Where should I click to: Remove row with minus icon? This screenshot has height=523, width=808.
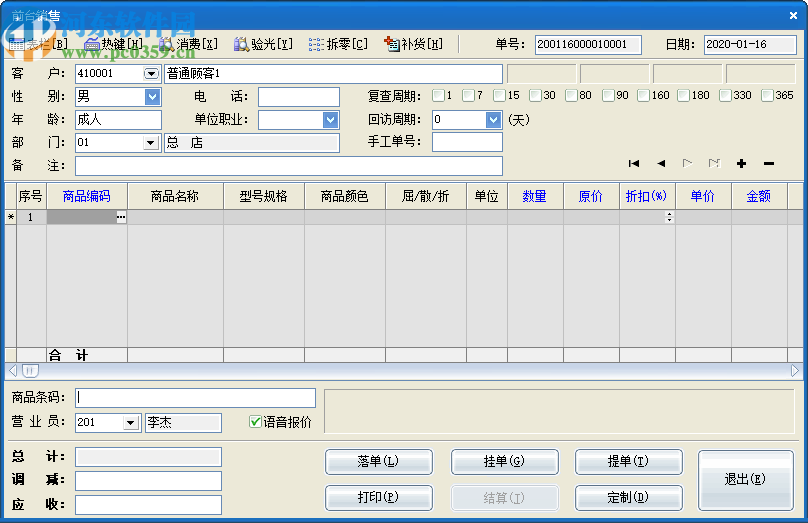[769, 164]
